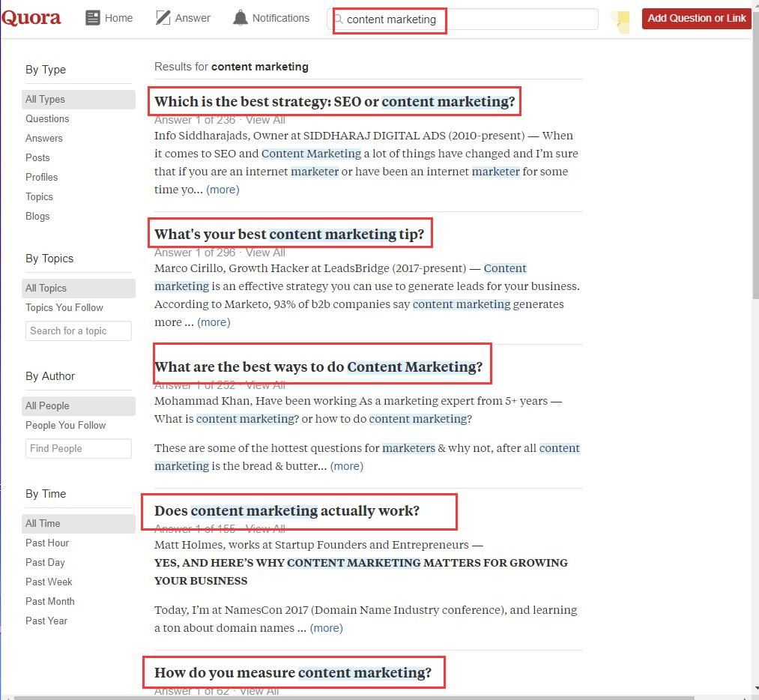Click the Answer pencil icon

163,18
